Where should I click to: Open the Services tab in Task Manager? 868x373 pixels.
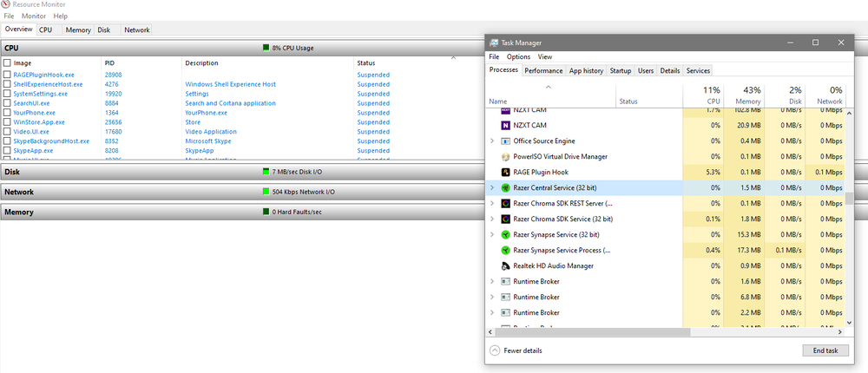click(698, 71)
